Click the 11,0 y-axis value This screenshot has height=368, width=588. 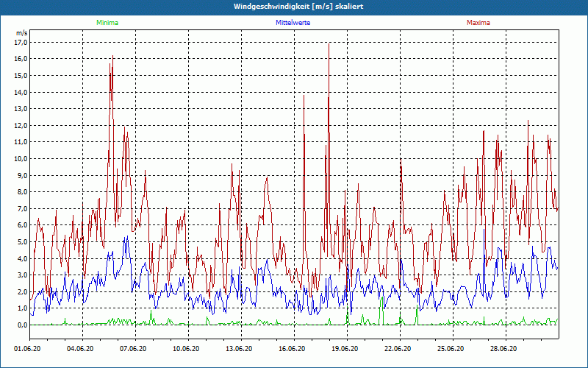coord(21,142)
